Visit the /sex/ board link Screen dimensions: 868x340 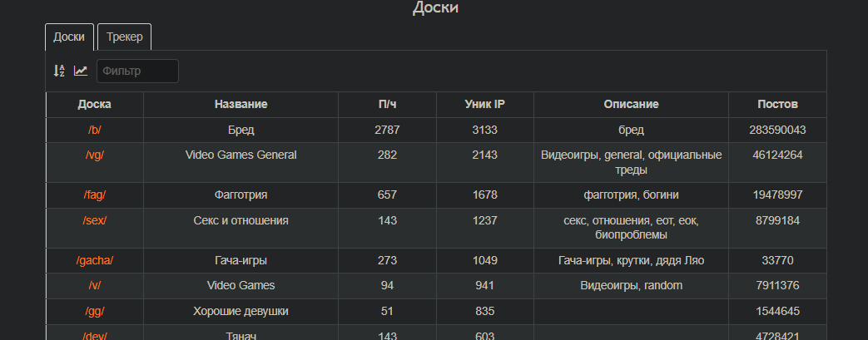[x=94, y=221]
